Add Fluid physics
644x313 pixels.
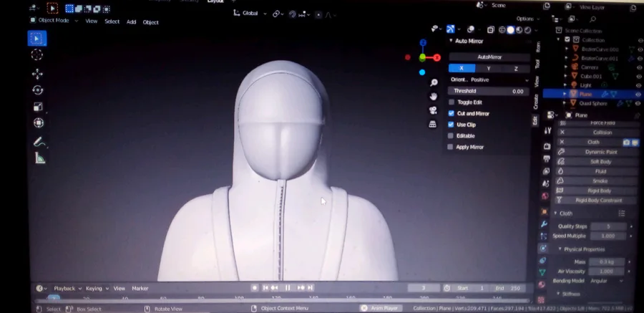click(596, 171)
